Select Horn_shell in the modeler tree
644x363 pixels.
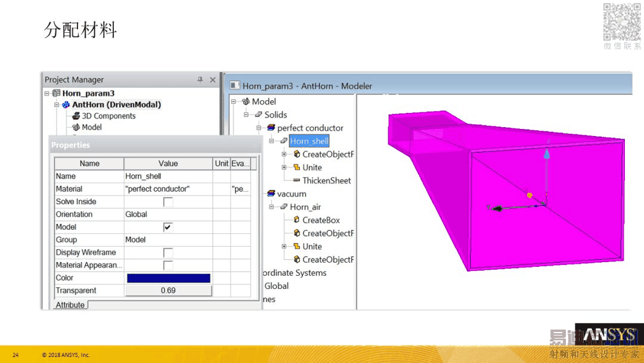coord(309,141)
